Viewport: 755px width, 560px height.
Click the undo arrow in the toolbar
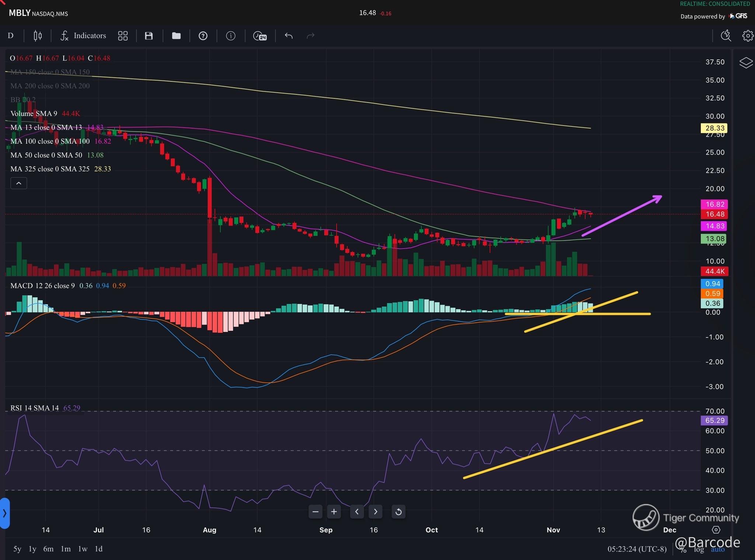point(289,36)
